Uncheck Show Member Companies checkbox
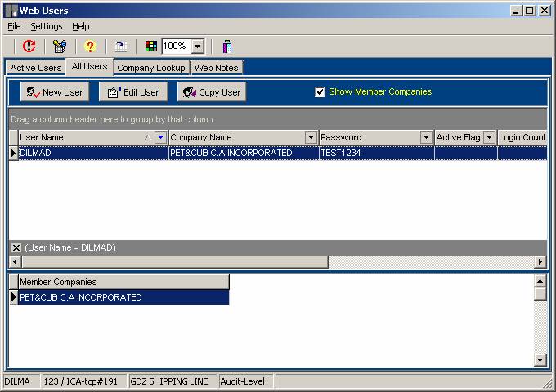The width and height of the screenshot is (556, 392). point(321,91)
